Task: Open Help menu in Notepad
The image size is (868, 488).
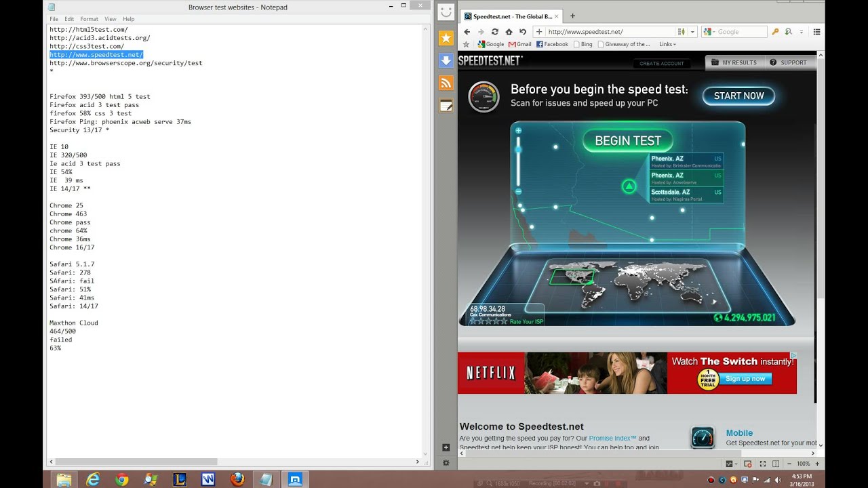Action: 129,19
